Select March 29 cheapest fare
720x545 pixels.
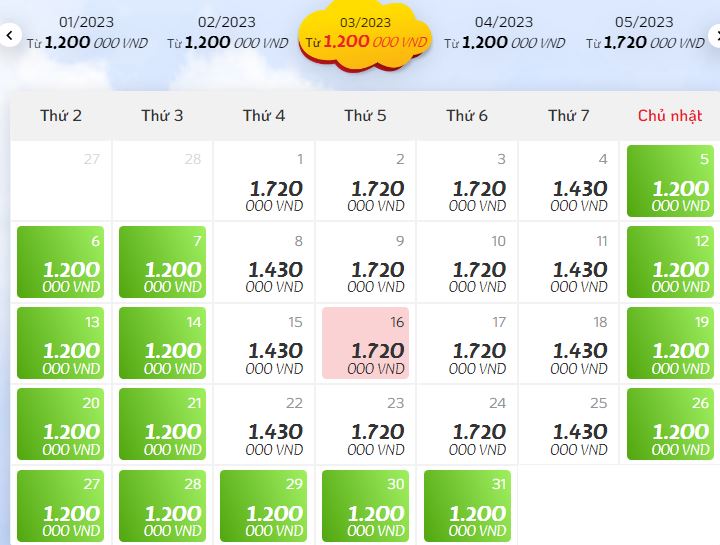(264, 506)
